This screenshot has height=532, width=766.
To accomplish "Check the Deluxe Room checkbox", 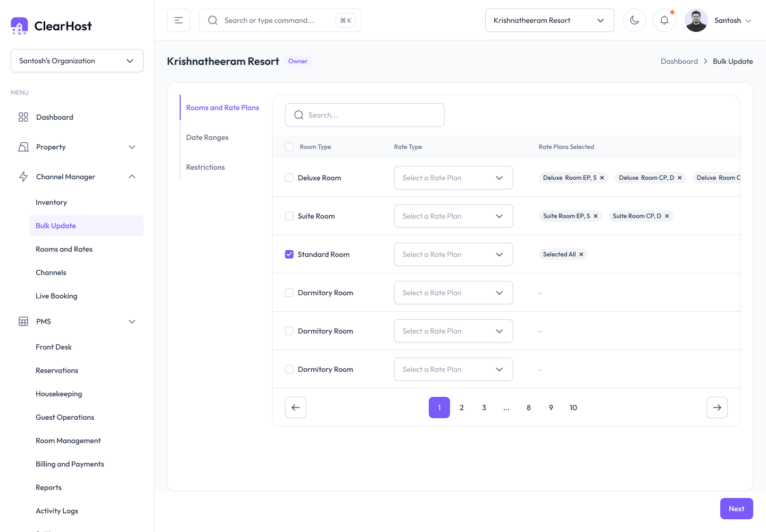I will click(x=289, y=178).
